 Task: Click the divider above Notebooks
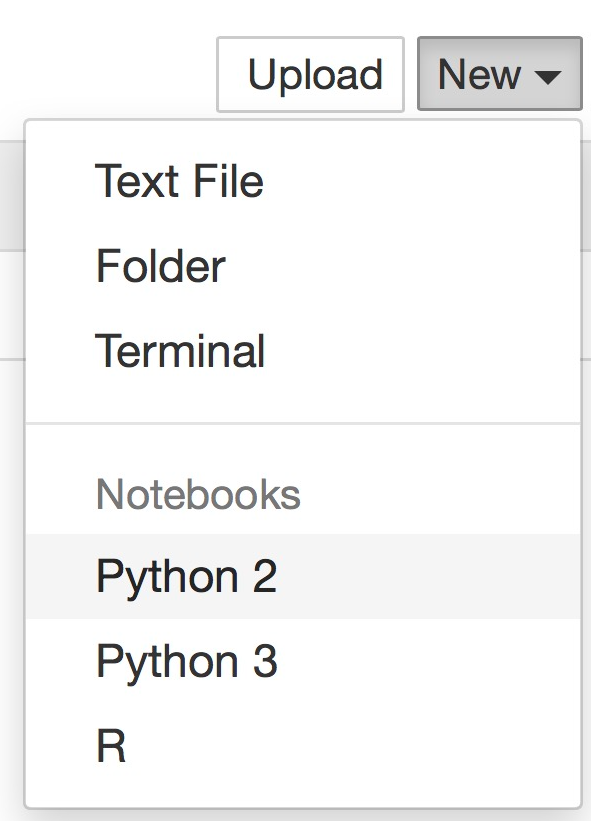tap(303, 423)
